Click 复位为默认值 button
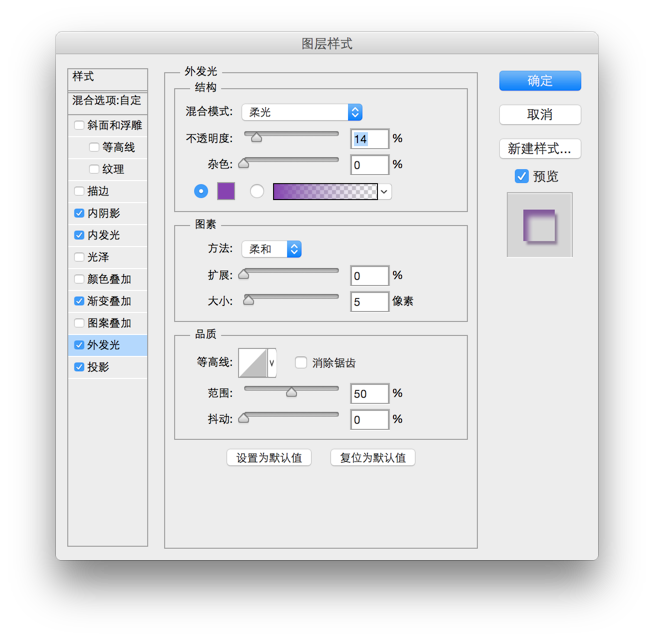 [x=373, y=458]
